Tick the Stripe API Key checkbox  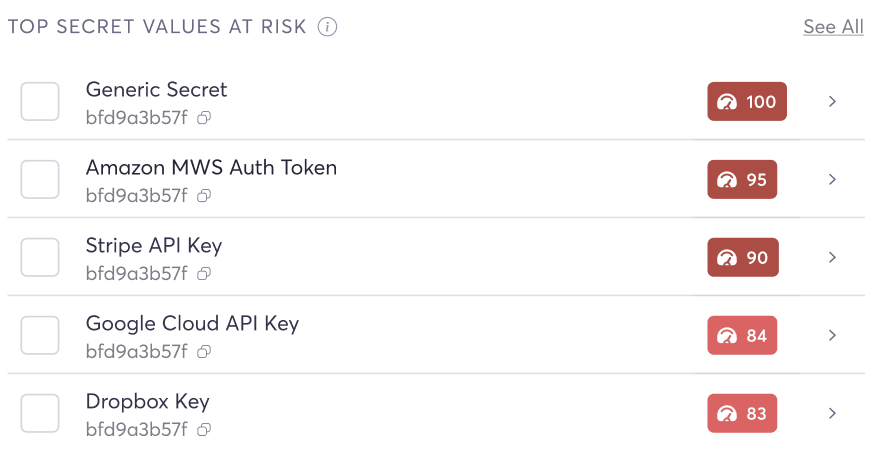pos(40,258)
